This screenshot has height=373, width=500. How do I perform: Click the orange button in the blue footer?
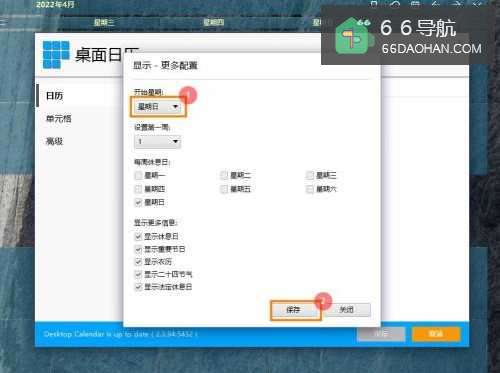pos(436,334)
